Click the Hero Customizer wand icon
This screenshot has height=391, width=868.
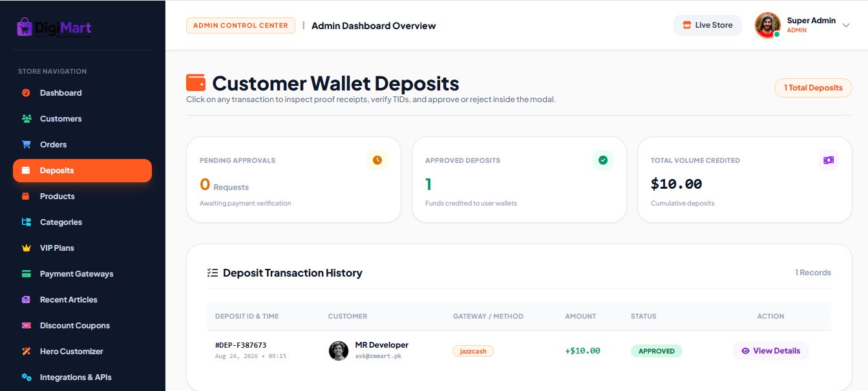[26, 351]
